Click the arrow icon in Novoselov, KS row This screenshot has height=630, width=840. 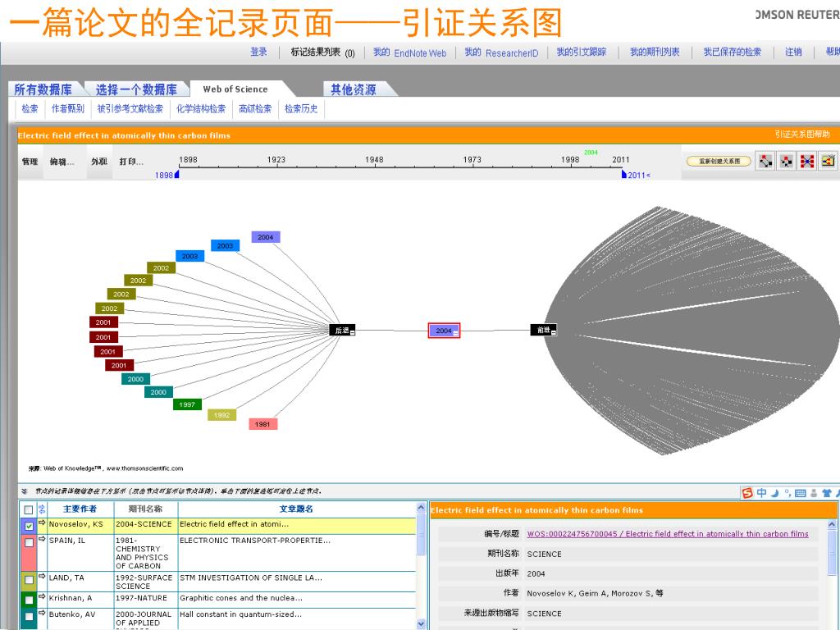click(42, 523)
